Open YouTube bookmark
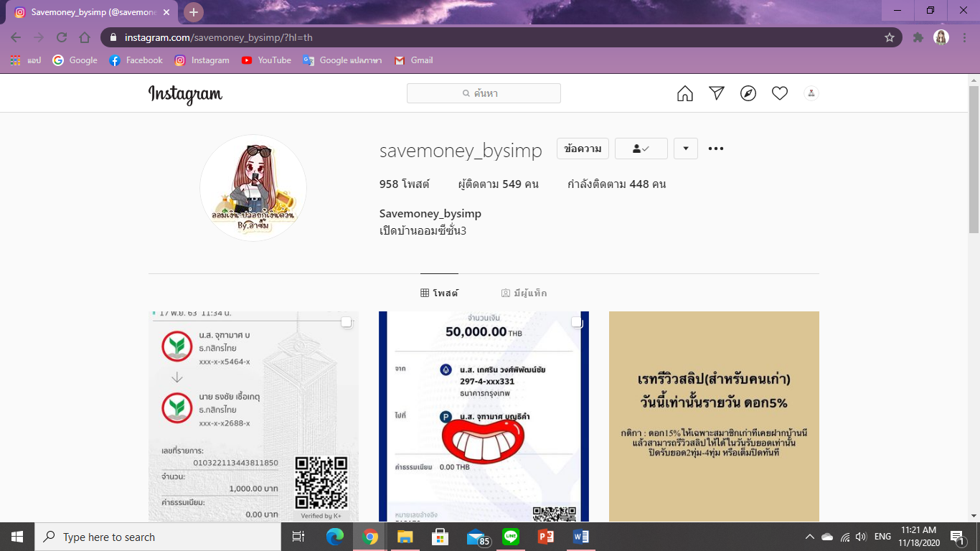This screenshot has height=551, width=980. [x=266, y=60]
